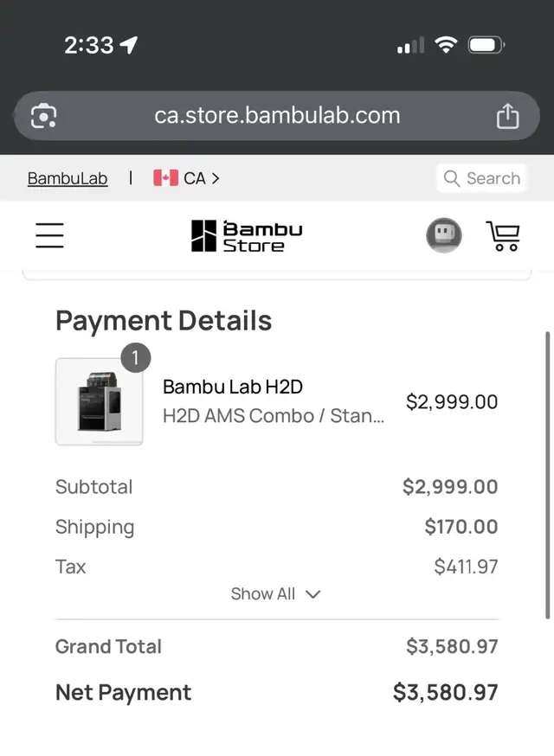Screen dimensions: 554x756
Task: Tap the clock in the status bar
Action: (x=87, y=44)
